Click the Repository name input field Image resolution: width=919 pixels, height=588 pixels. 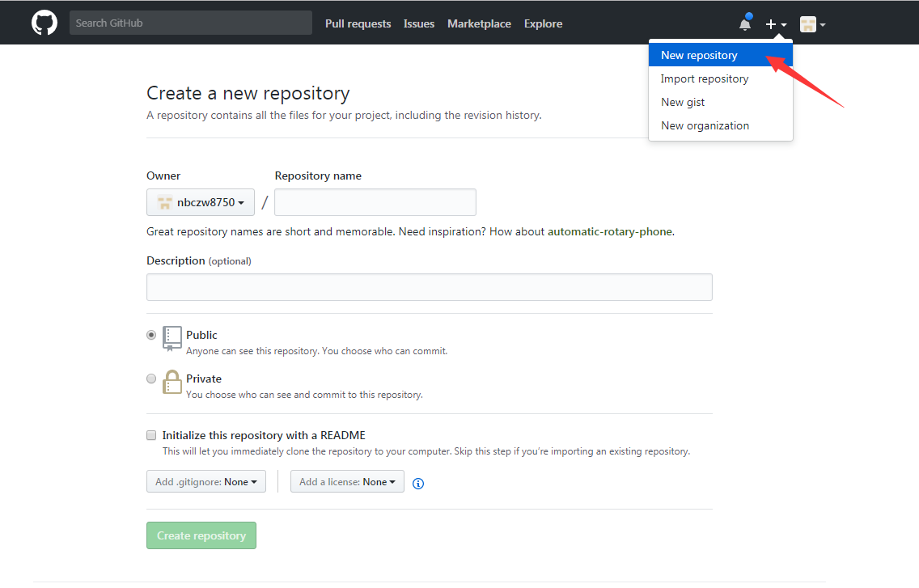coord(375,202)
